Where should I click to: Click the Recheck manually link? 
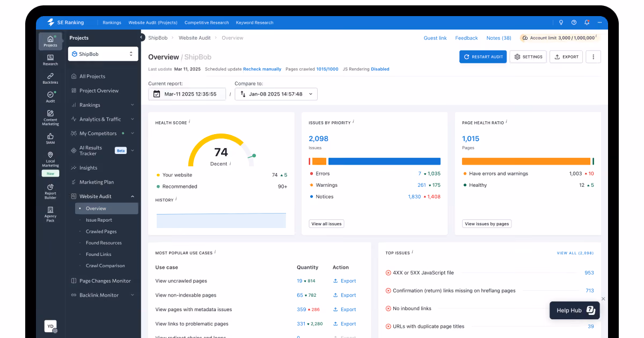tap(262, 69)
